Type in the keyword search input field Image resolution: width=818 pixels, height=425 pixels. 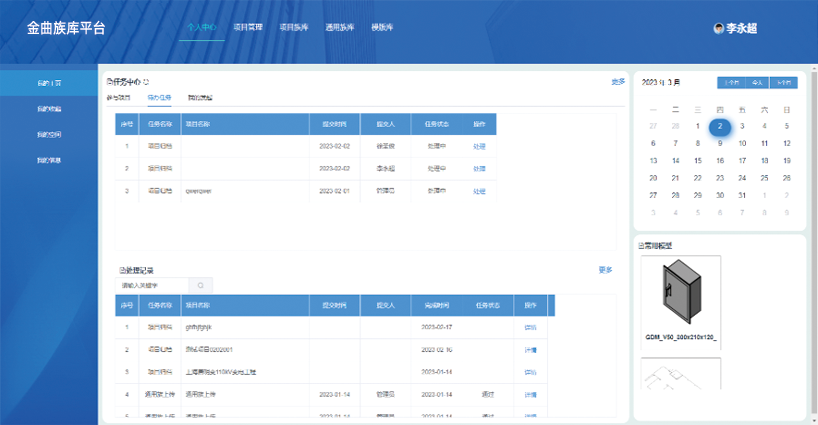point(150,285)
